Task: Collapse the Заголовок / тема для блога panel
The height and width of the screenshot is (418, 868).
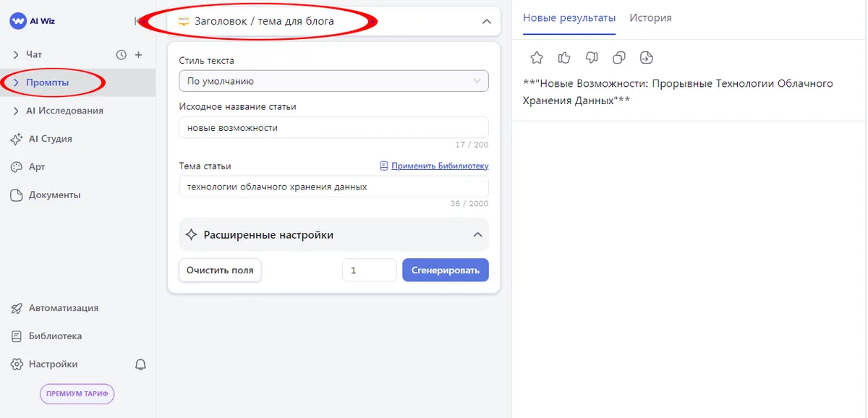Action: [486, 21]
